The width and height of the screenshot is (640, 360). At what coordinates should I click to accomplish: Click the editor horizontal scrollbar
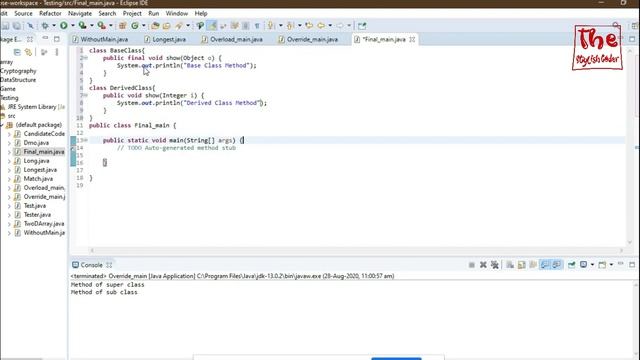(x=356, y=250)
